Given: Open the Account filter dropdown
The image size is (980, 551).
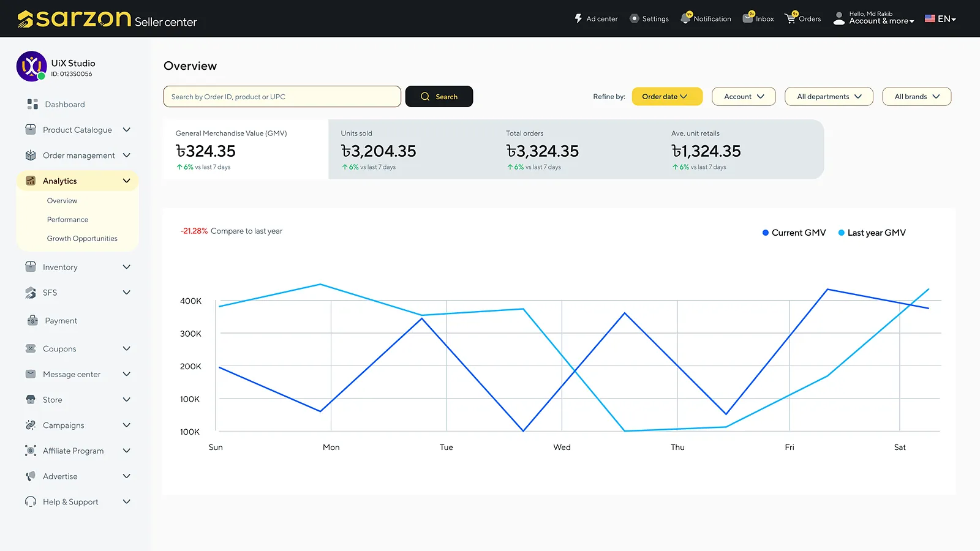Looking at the screenshot, I should pos(744,97).
